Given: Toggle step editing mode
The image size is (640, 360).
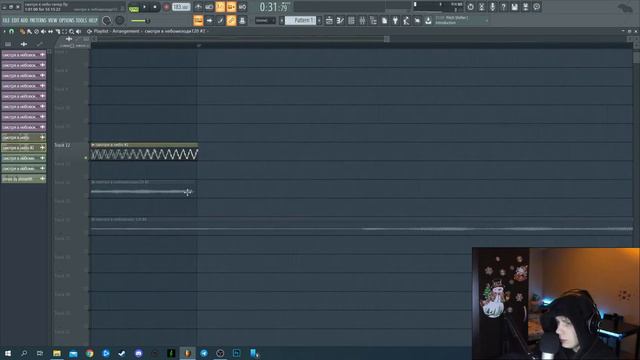Looking at the screenshot, I should click(x=220, y=20).
